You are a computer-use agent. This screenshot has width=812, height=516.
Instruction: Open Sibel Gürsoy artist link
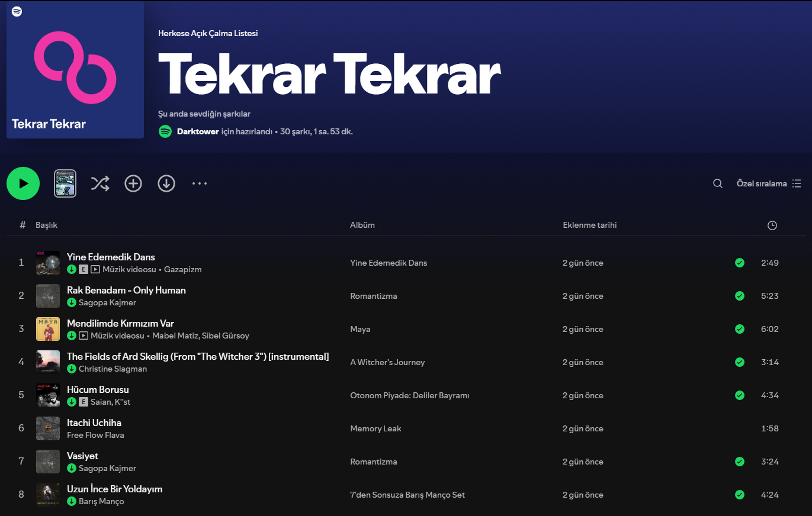click(226, 336)
